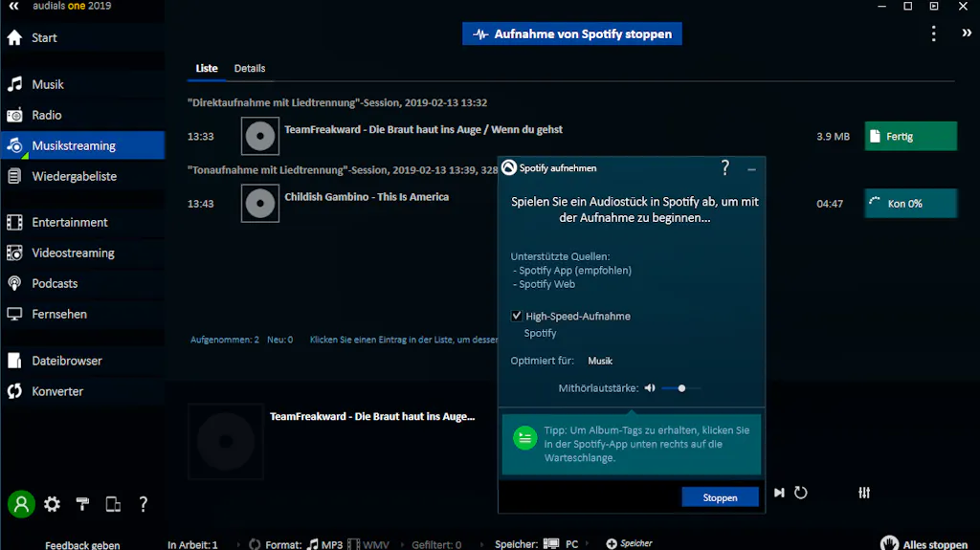Screen dimensions: 980x550
Task: Click the Kon 0% progress button
Action: [911, 203]
